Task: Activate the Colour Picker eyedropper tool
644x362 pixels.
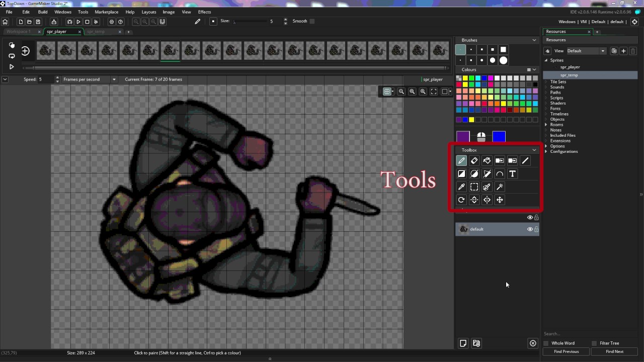Action: 461,187
